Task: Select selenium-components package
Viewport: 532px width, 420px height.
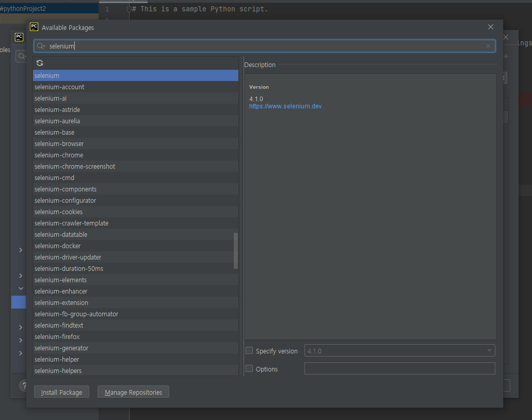Action: pos(136,189)
